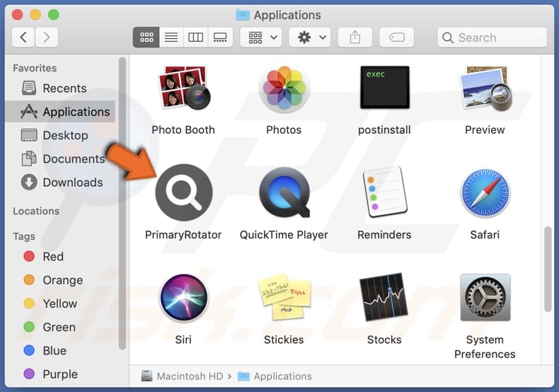Image resolution: width=559 pixels, height=392 pixels.
Task: Click the postinstall file name label
Action: tap(384, 129)
